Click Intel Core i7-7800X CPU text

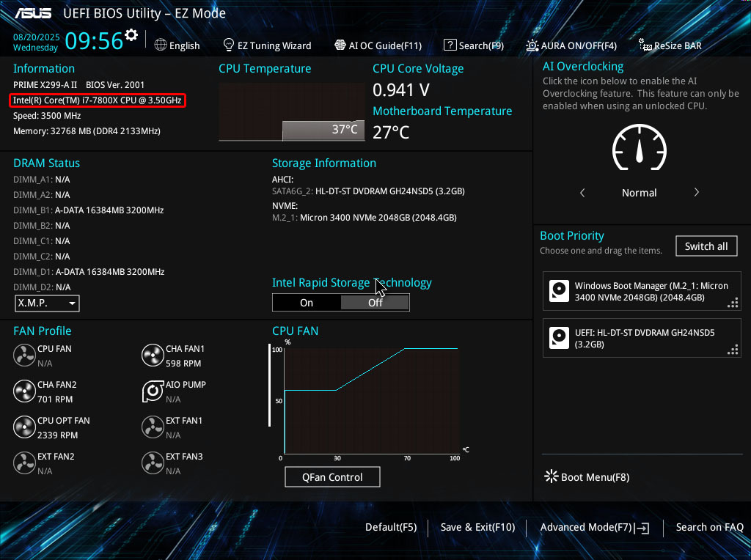click(98, 100)
